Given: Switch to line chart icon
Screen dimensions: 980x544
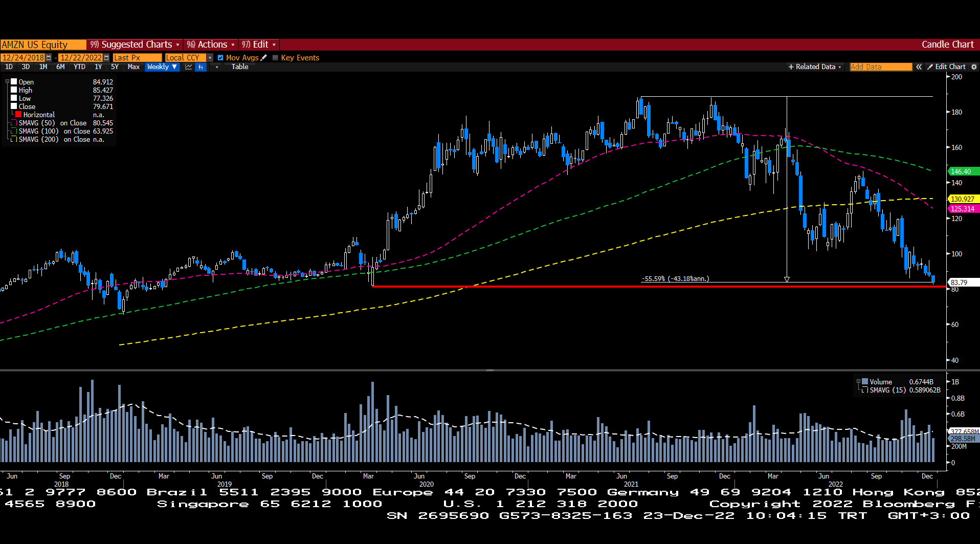Looking at the screenshot, I should (189, 67).
